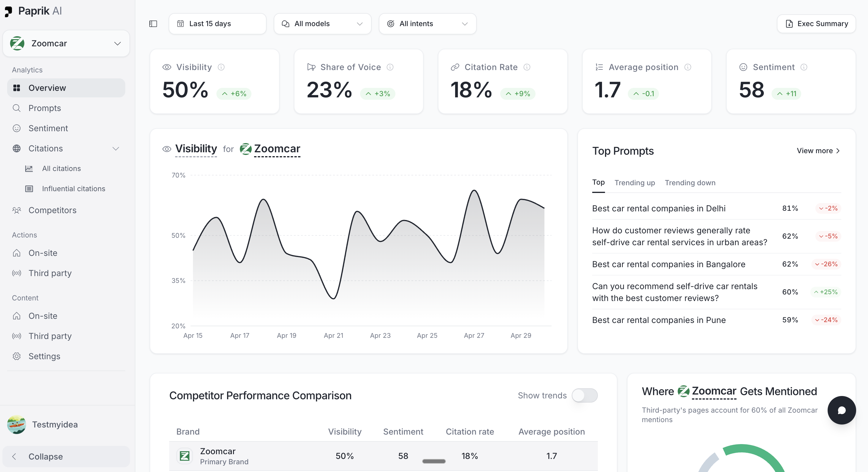The image size is (868, 472).
Task: Click the Overview grid icon
Action: coord(17,88)
